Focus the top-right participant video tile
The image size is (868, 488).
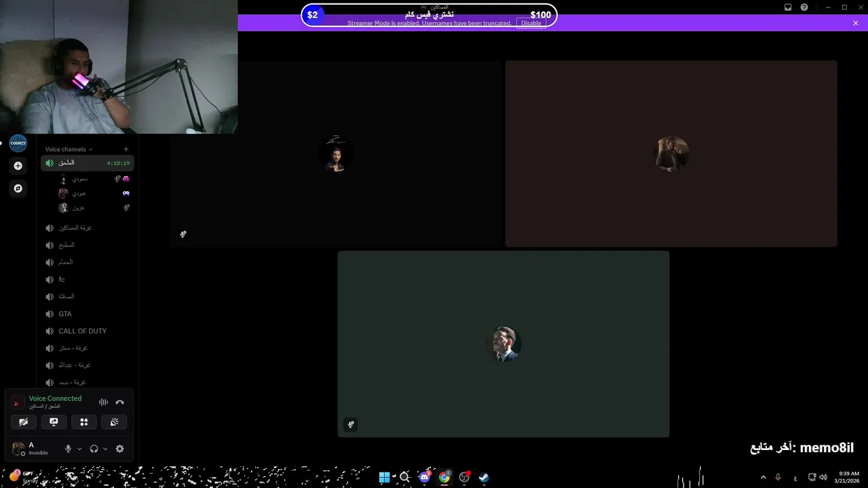pos(671,154)
